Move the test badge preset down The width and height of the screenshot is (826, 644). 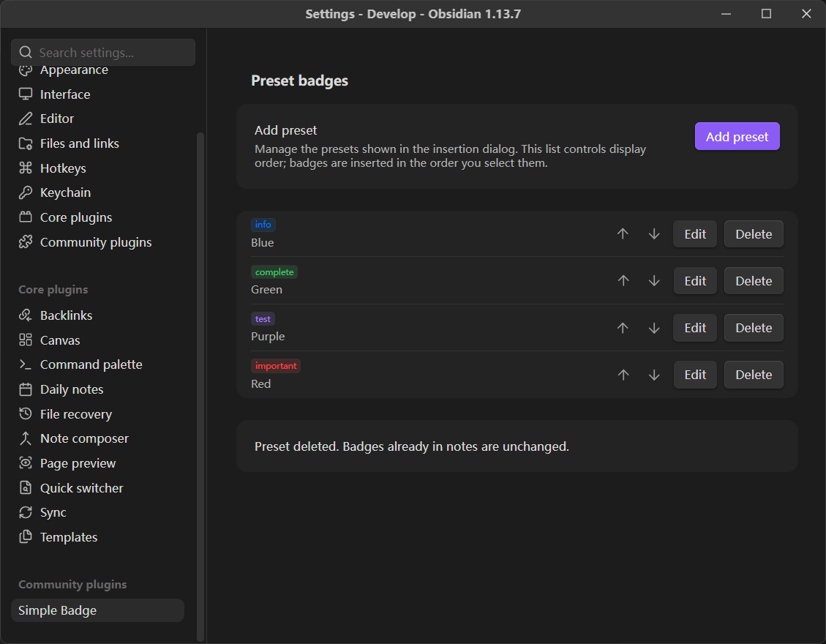654,327
